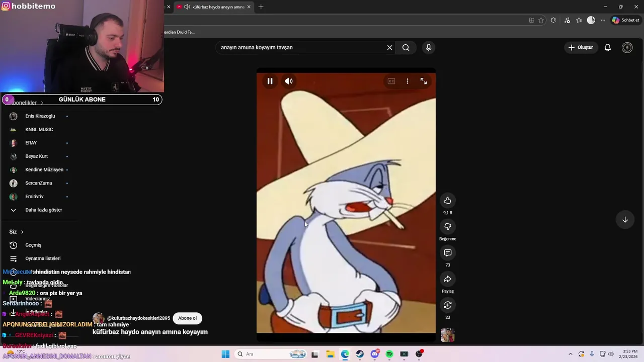644x362 pixels.
Task: Open the Edge favorites list icon
Action: pos(579,20)
